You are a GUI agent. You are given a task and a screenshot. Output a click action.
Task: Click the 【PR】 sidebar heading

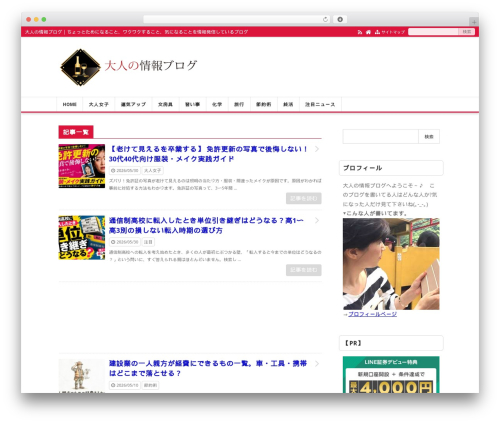click(x=391, y=343)
